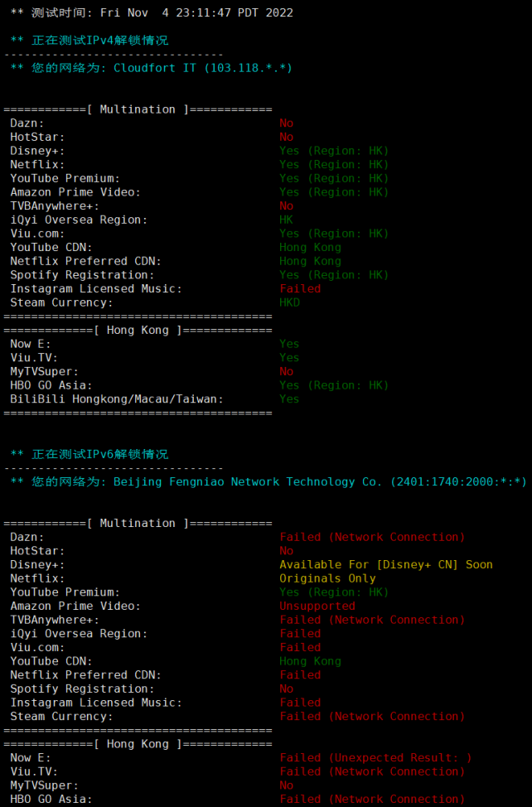Click 'Spotify Registration:' label in IPv4 results
Image resolution: width=532 pixels, height=807 pixels.
[82, 275]
